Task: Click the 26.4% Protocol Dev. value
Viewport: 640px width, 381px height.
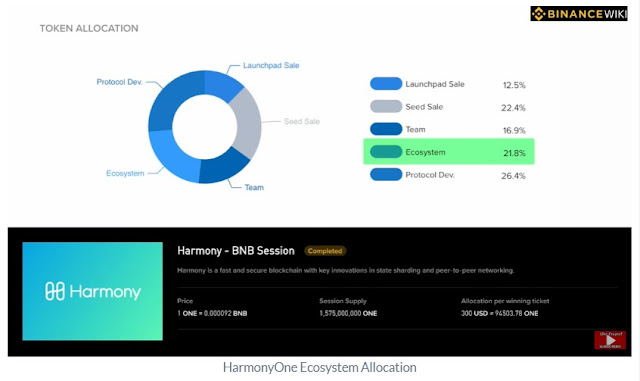Action: [x=513, y=176]
